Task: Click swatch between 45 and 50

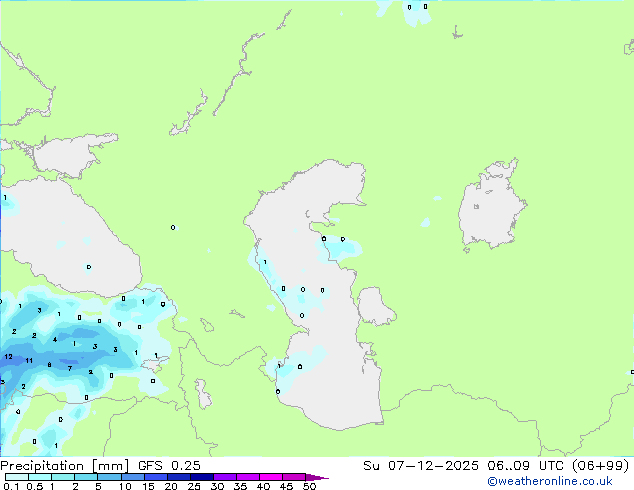Action: tap(294, 477)
